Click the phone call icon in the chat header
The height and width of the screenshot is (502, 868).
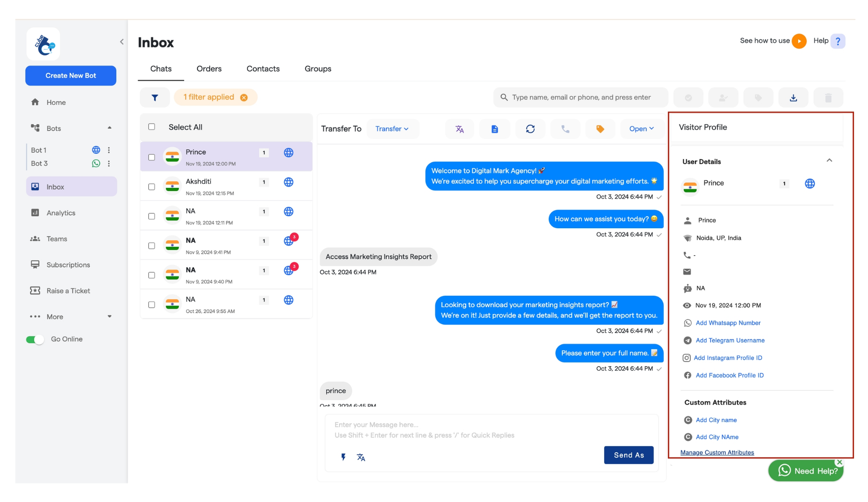(565, 129)
